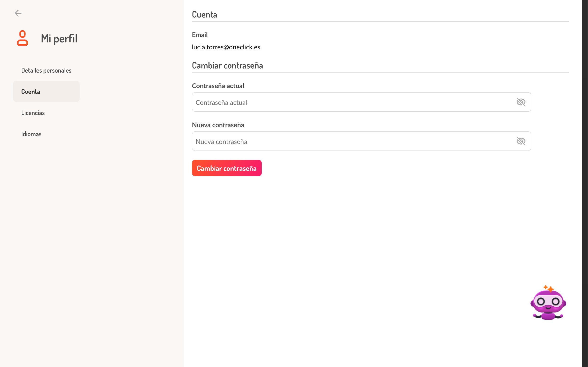Click the Cuenta heading at the top
This screenshot has width=588, height=367.
[x=205, y=15]
